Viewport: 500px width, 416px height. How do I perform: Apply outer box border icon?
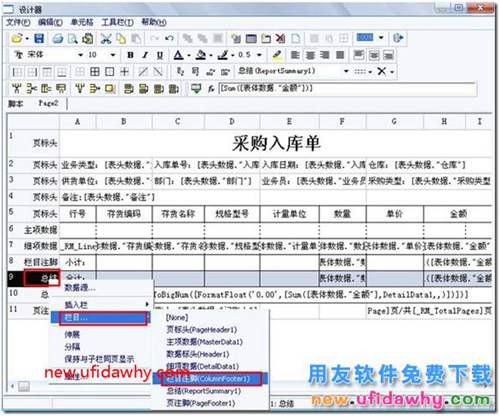coord(110,72)
